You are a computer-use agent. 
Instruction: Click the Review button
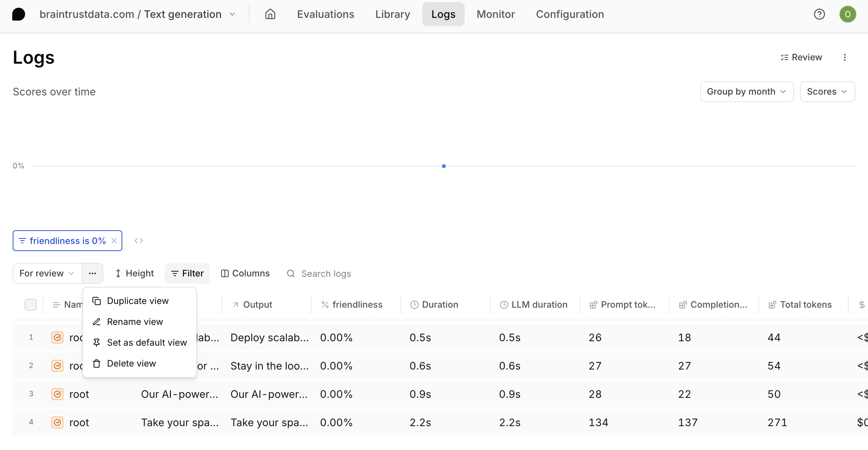(801, 57)
